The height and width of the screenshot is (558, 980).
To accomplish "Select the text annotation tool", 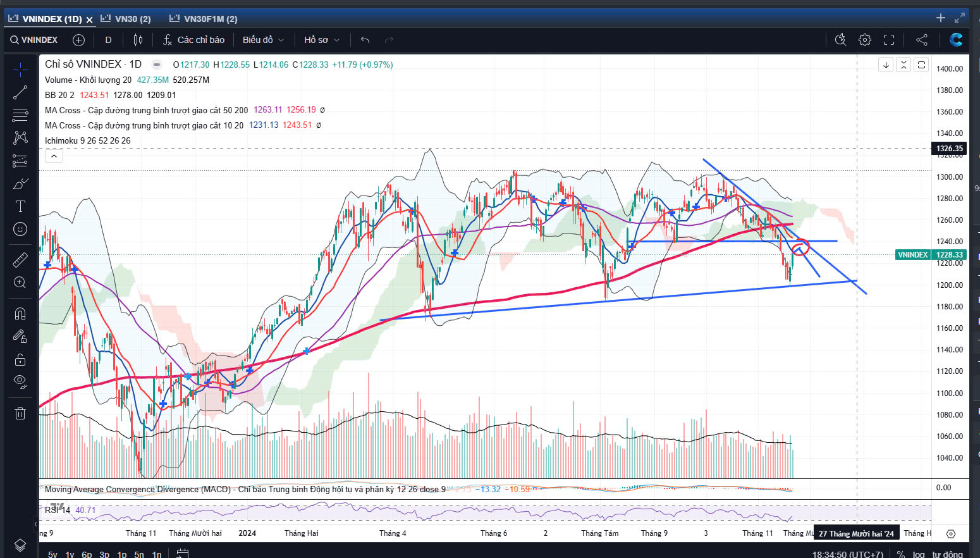I will (x=20, y=206).
